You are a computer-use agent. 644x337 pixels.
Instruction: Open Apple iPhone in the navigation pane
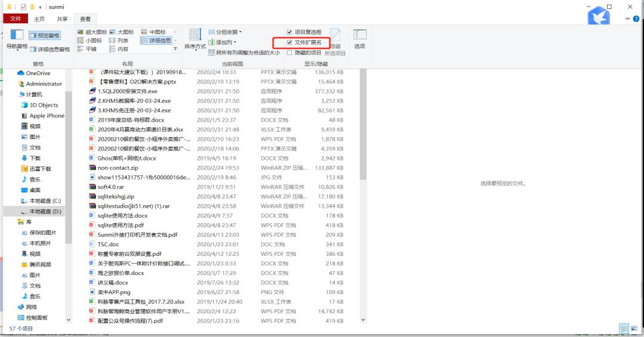click(43, 116)
